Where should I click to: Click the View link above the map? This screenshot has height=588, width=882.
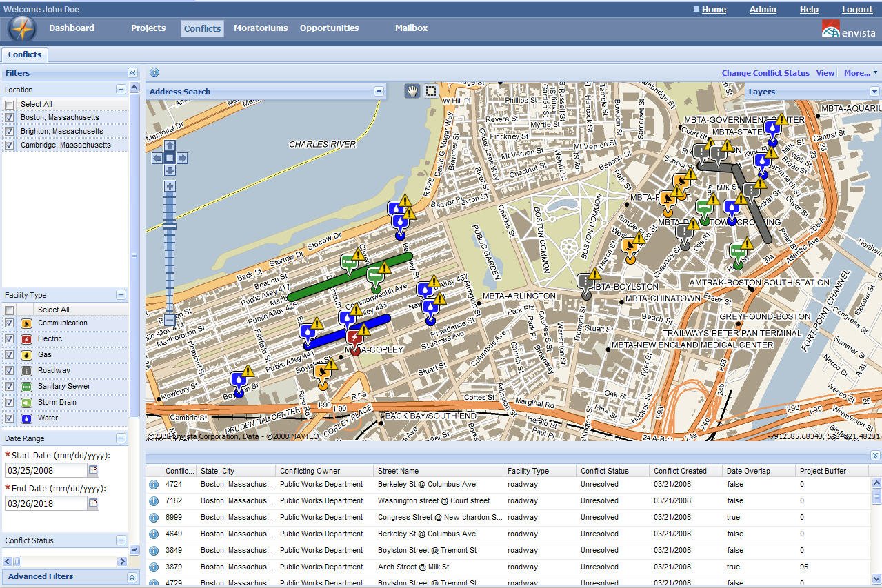[x=825, y=73]
